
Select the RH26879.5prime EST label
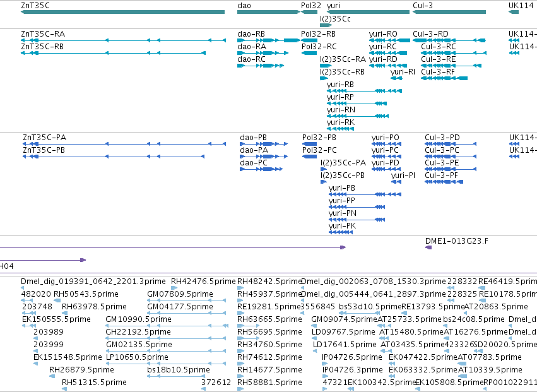tap(81, 370)
